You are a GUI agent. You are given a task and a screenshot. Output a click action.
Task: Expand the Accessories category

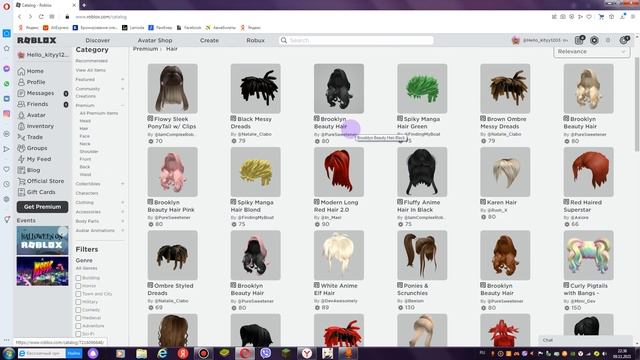(122, 212)
